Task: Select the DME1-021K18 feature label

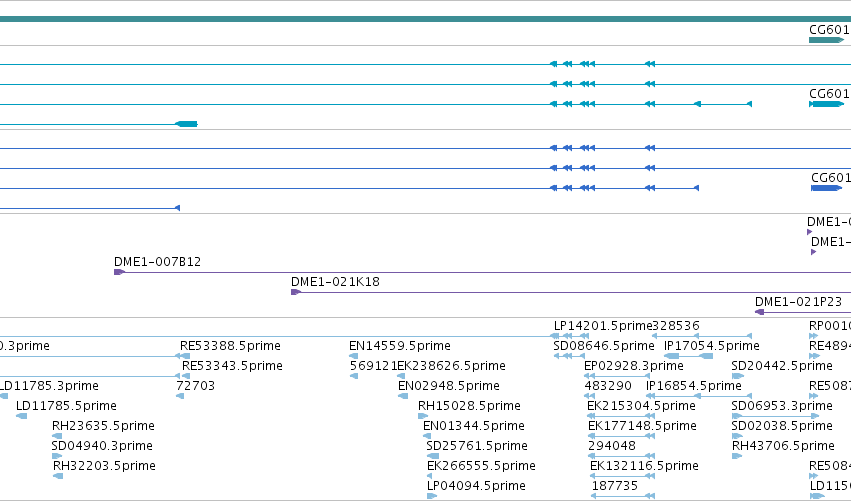Action: coord(335,282)
